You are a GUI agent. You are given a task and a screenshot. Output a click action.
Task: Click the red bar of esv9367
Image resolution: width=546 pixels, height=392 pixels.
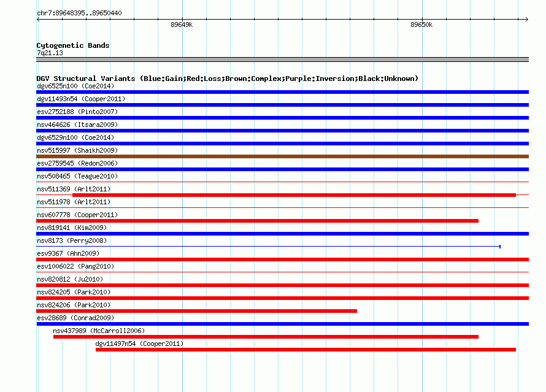pyautogui.click(x=282, y=259)
